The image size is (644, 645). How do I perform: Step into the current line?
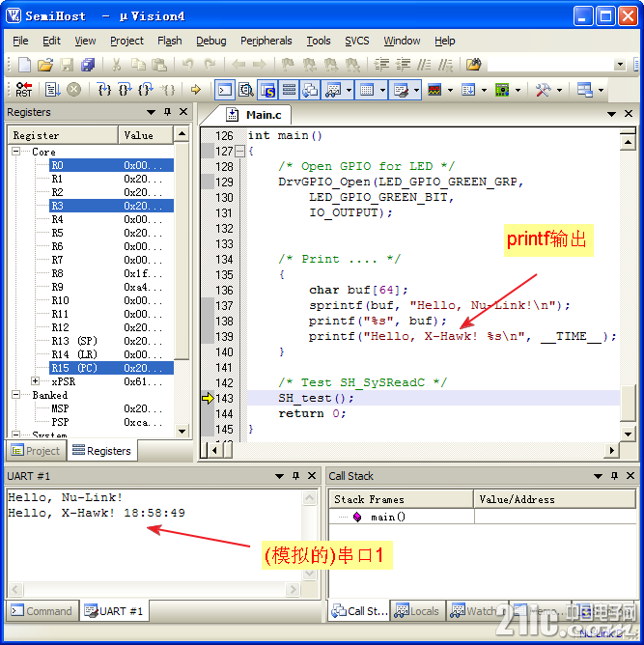pos(103,89)
